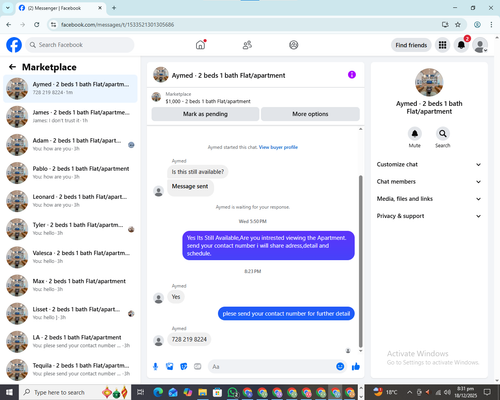Click the message '728 219 8224'

coord(189,340)
